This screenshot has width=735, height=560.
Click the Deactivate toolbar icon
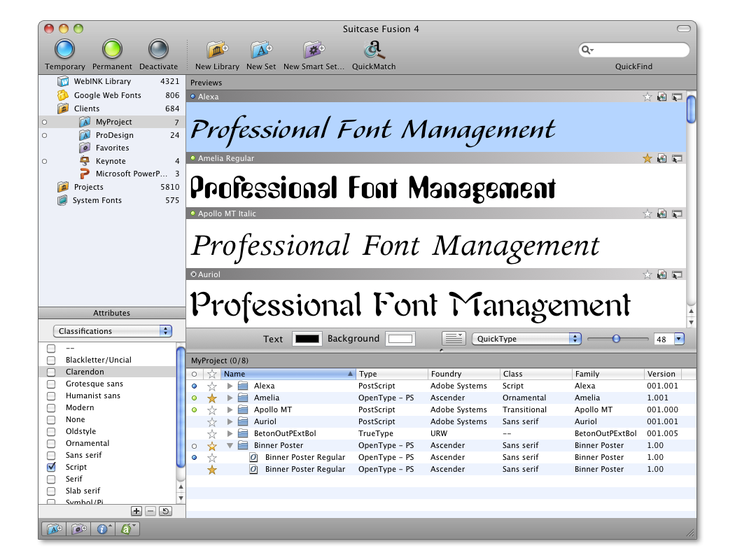(x=158, y=49)
